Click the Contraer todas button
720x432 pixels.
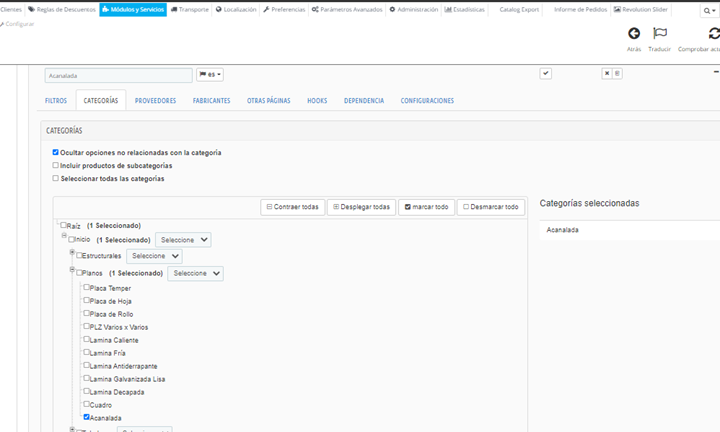coord(293,207)
